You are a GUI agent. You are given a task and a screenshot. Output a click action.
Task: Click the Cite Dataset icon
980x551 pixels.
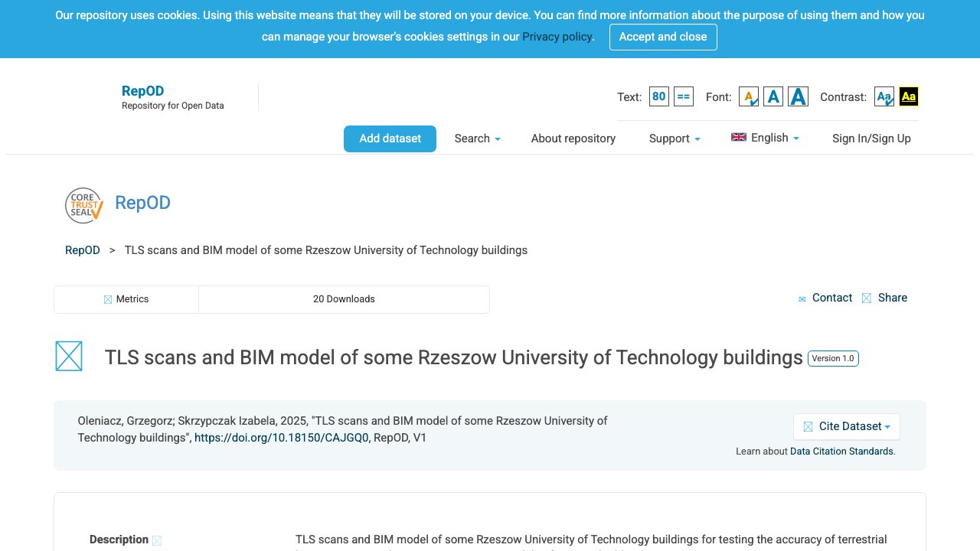coord(808,427)
